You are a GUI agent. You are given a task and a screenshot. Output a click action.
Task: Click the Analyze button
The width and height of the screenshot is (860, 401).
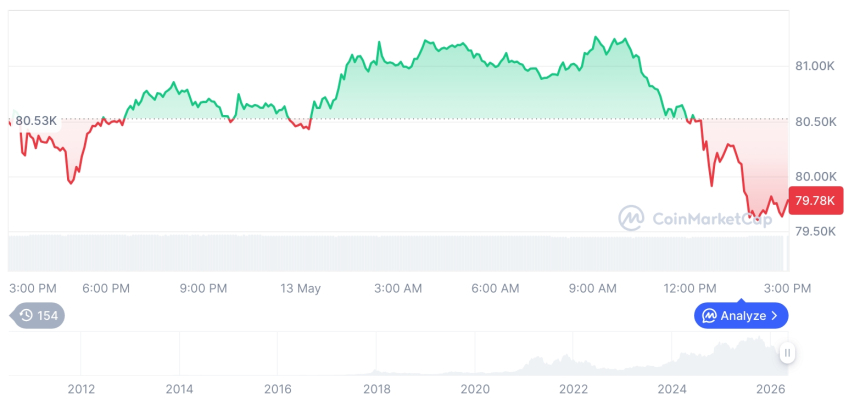coord(741,315)
